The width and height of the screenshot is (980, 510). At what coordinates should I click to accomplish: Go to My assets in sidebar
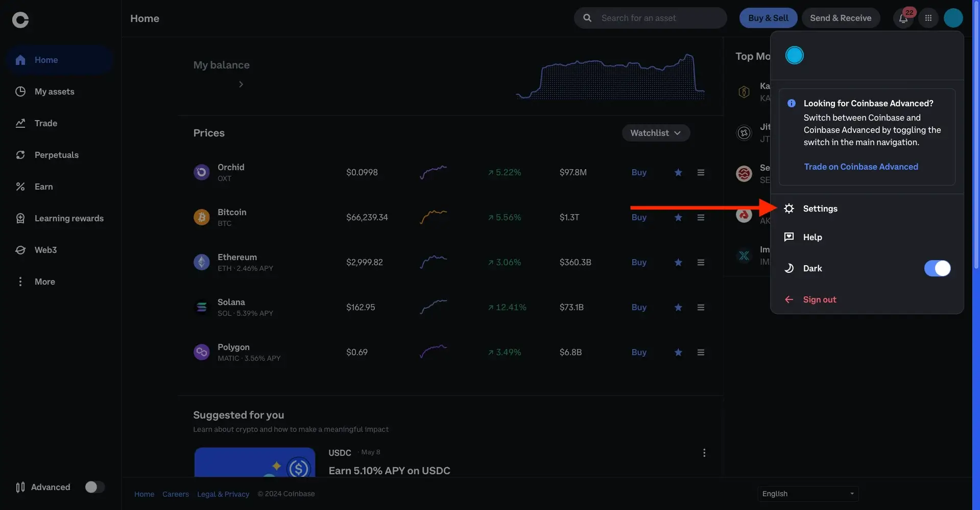54,91
